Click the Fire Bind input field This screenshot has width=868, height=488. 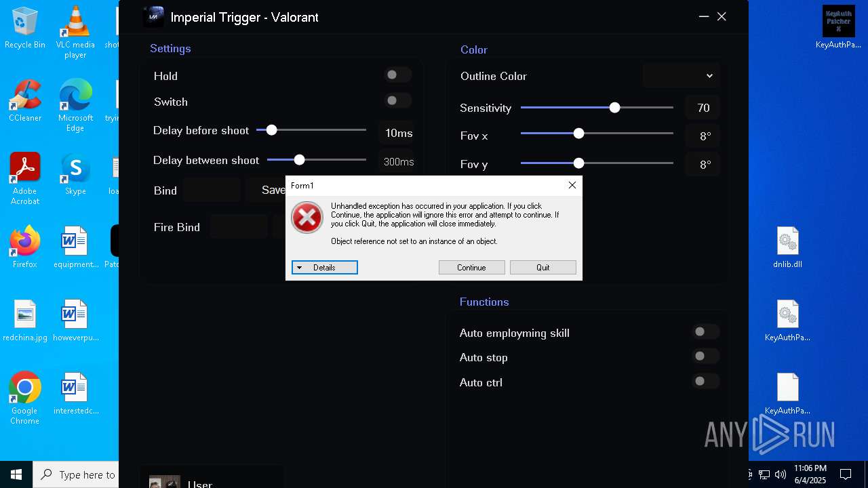[239, 227]
